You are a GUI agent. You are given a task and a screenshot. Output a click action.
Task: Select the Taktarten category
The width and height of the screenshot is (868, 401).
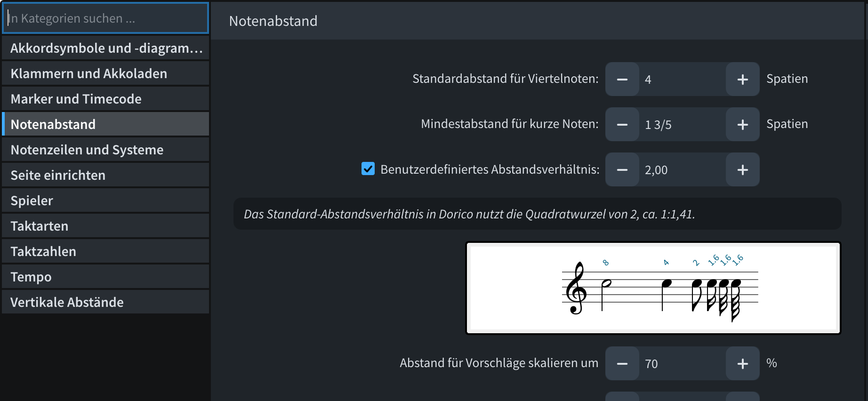click(106, 226)
